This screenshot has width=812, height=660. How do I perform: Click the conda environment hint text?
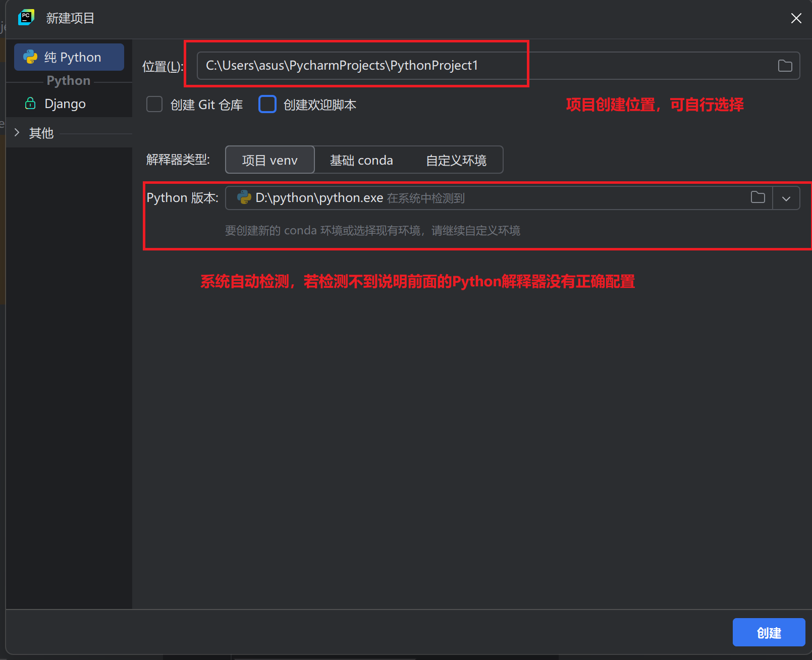pos(372,230)
